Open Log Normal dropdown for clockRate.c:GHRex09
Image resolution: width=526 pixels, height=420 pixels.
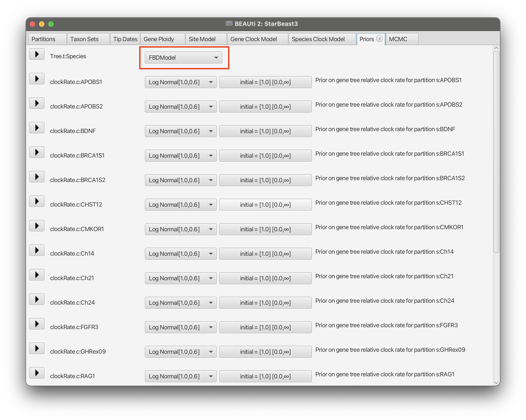point(181,352)
